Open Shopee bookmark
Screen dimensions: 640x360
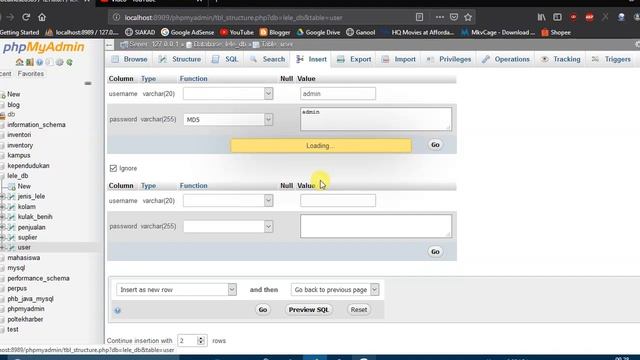[x=556, y=32]
